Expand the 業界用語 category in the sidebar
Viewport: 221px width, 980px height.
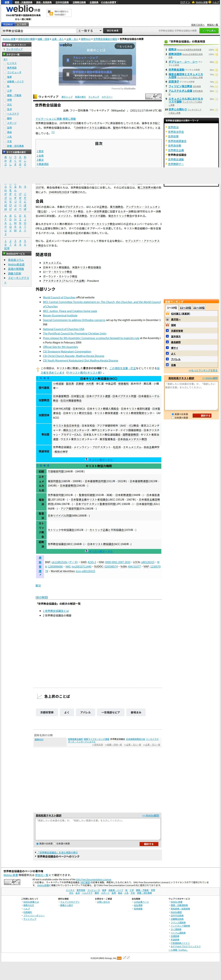point(5,68)
